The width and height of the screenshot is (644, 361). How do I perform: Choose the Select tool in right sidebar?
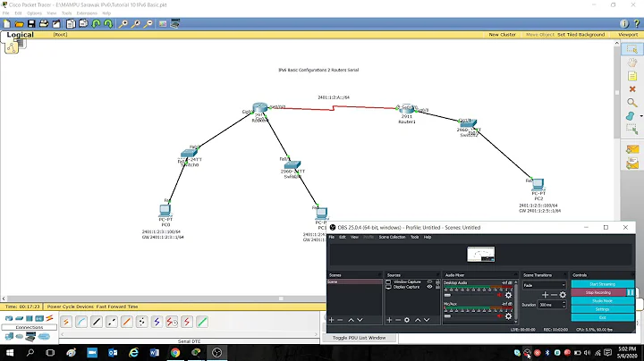tap(632, 50)
